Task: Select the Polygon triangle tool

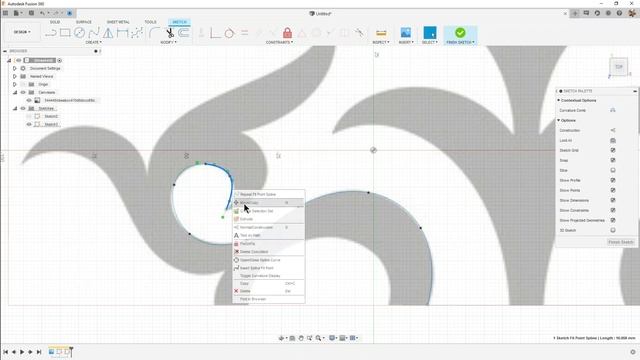Action: (108, 33)
